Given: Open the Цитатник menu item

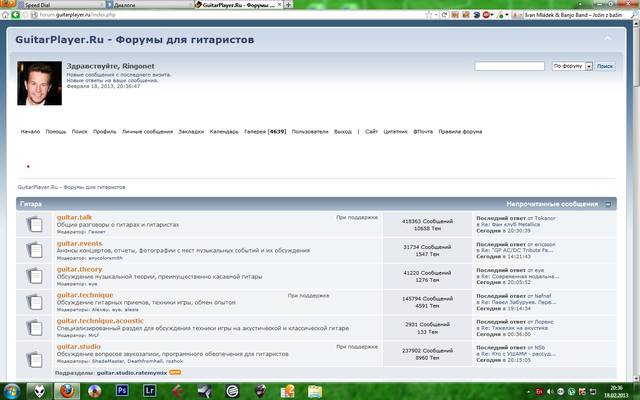Looking at the screenshot, I should coord(396,131).
